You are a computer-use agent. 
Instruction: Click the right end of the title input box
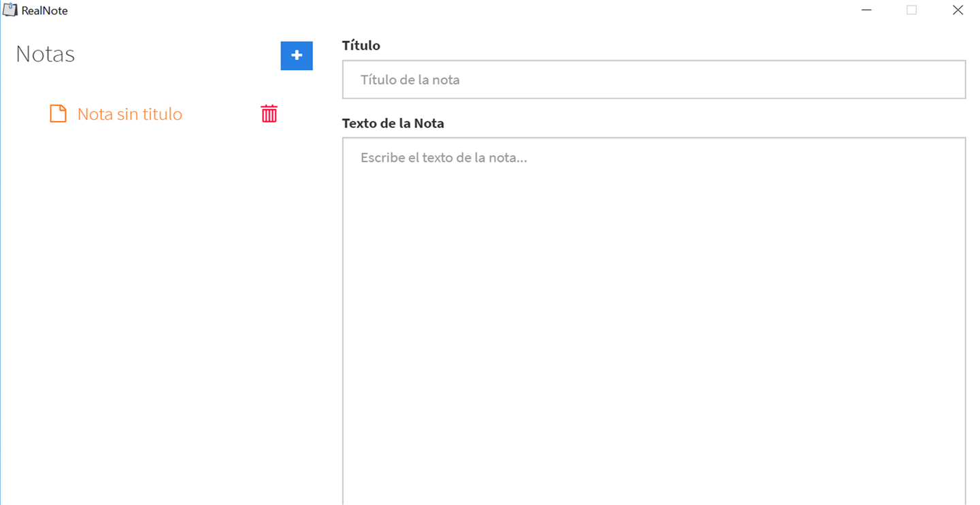939,80
